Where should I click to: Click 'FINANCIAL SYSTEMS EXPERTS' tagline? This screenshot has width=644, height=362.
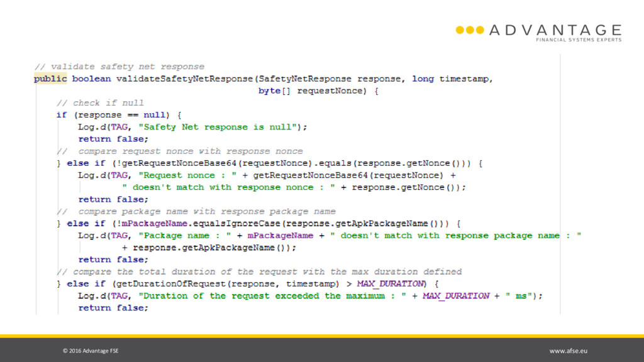[579, 40]
